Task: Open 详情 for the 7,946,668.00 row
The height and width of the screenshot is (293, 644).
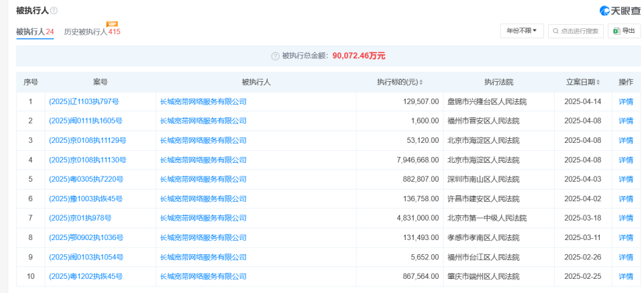Action: tap(626, 160)
